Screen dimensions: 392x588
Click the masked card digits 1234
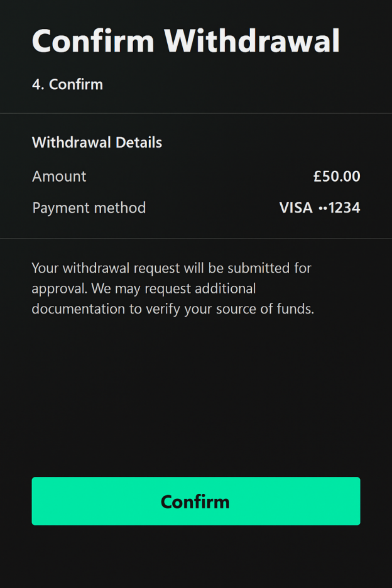tap(344, 208)
